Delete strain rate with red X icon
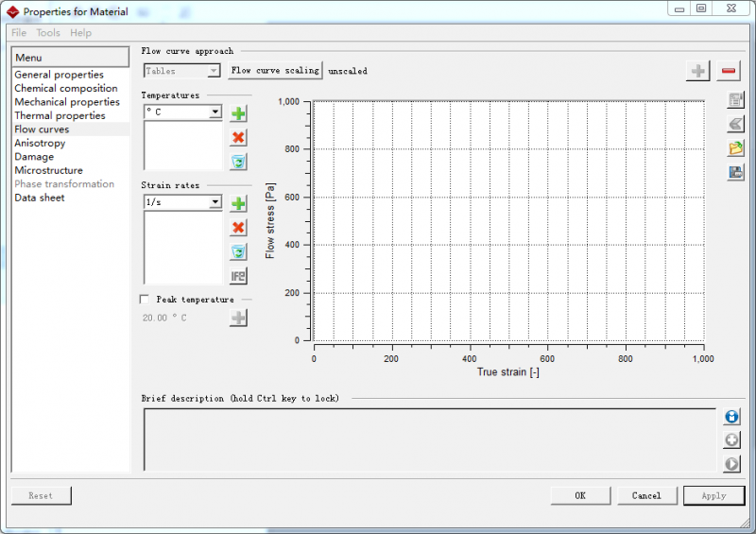 tap(238, 228)
